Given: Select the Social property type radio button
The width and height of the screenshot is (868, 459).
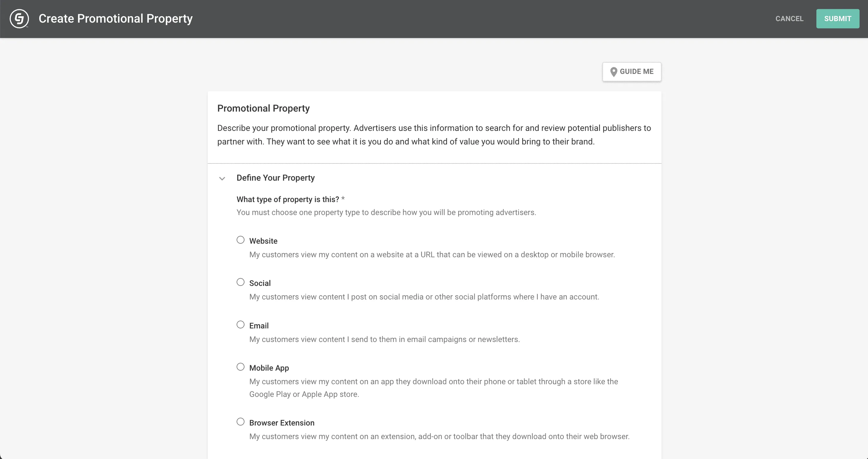Looking at the screenshot, I should (240, 282).
